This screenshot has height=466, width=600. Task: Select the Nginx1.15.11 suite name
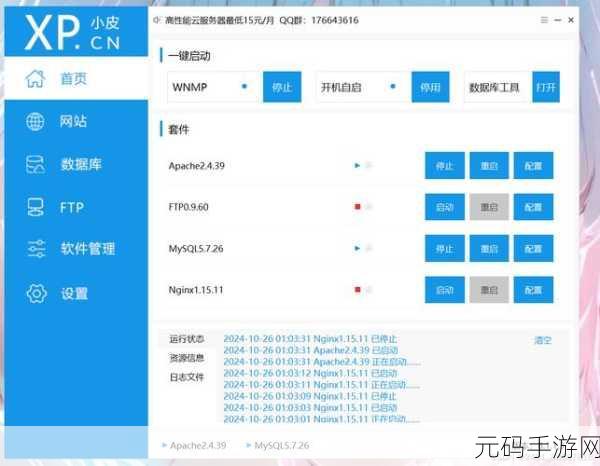(196, 290)
